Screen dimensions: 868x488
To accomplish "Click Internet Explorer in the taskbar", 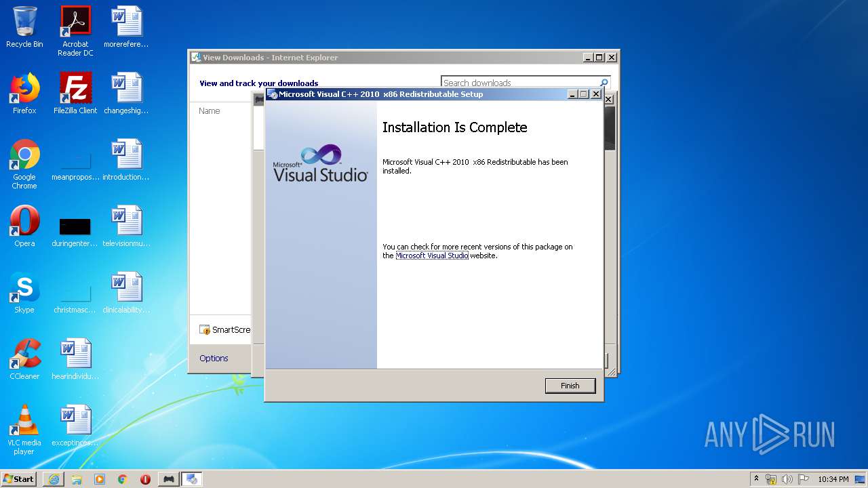I will pyautogui.click(x=54, y=479).
